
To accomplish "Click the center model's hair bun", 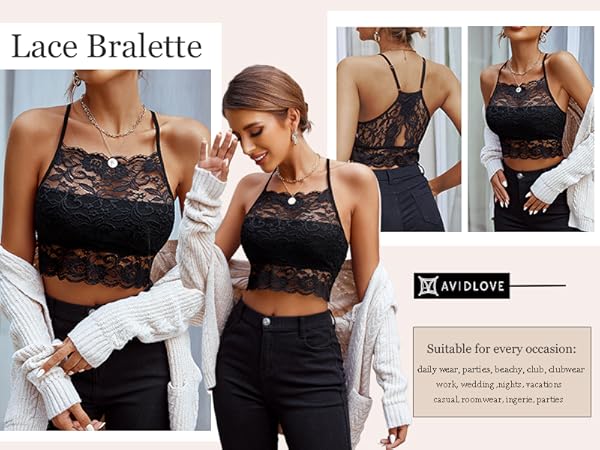I will tap(304, 115).
